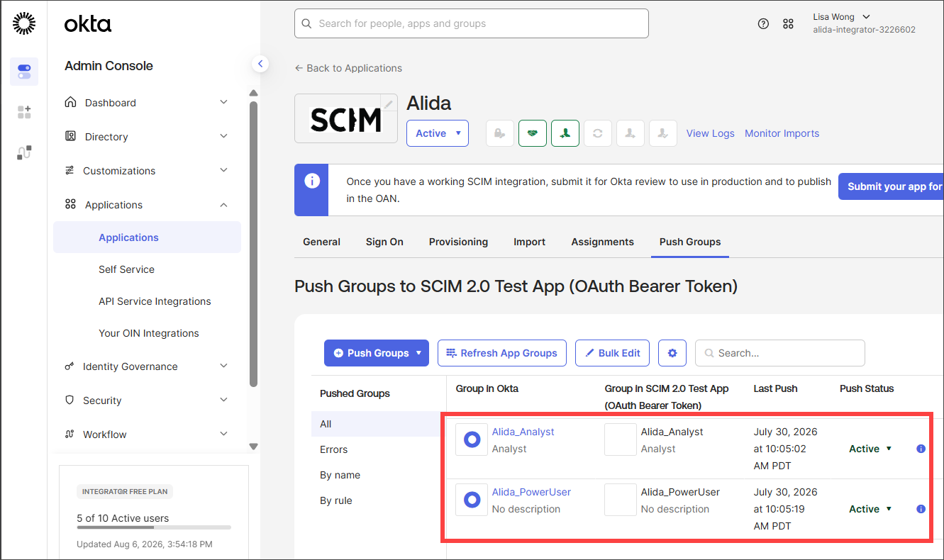Click the greyed refresh sync icon
The image size is (944, 560).
pyautogui.click(x=598, y=133)
